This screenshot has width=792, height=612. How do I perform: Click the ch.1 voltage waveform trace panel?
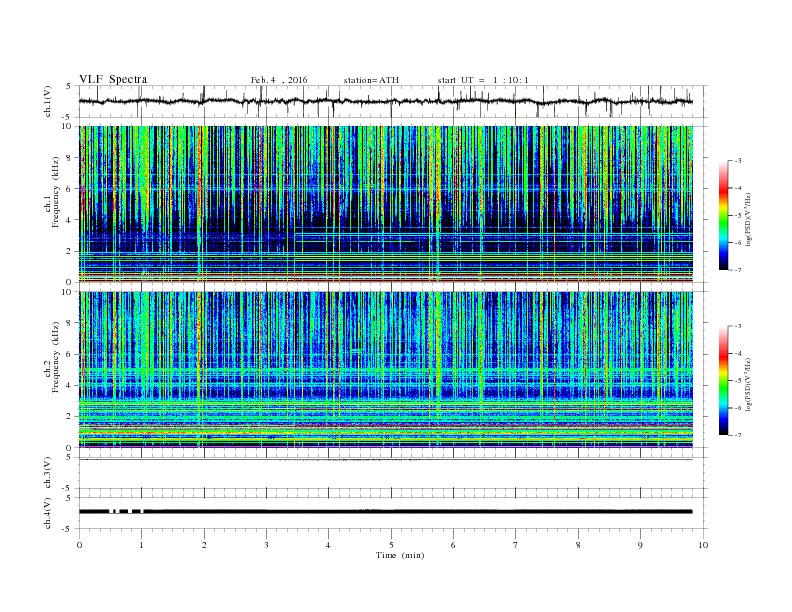(x=393, y=101)
